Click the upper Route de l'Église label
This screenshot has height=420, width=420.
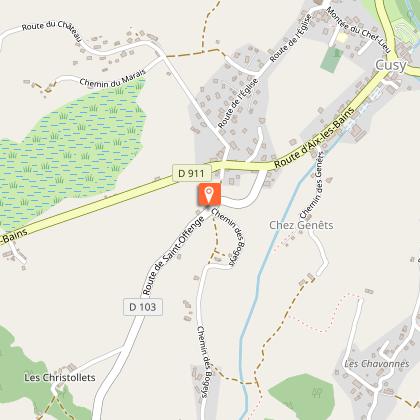click(290, 39)
